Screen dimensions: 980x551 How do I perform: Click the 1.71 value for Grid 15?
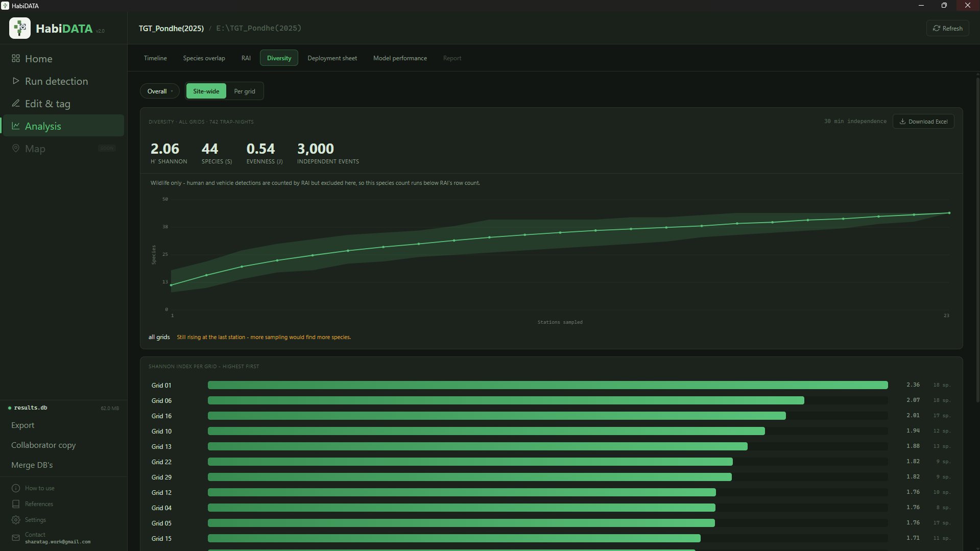pyautogui.click(x=913, y=538)
